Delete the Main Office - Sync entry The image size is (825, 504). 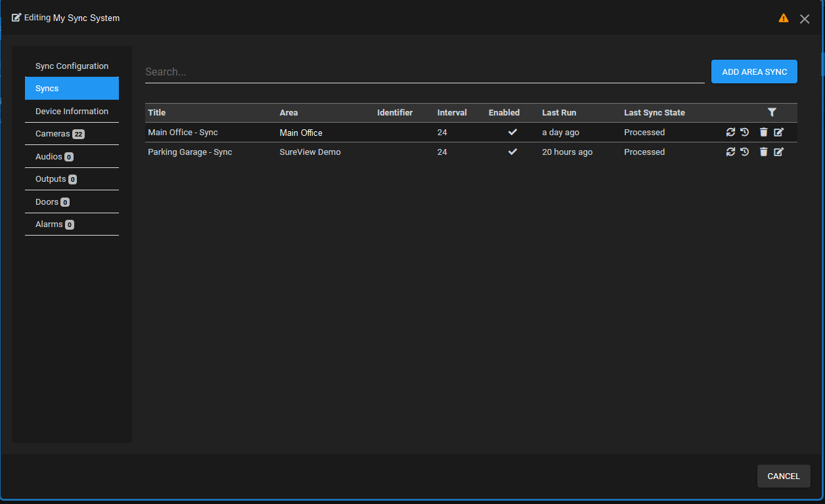coord(763,133)
